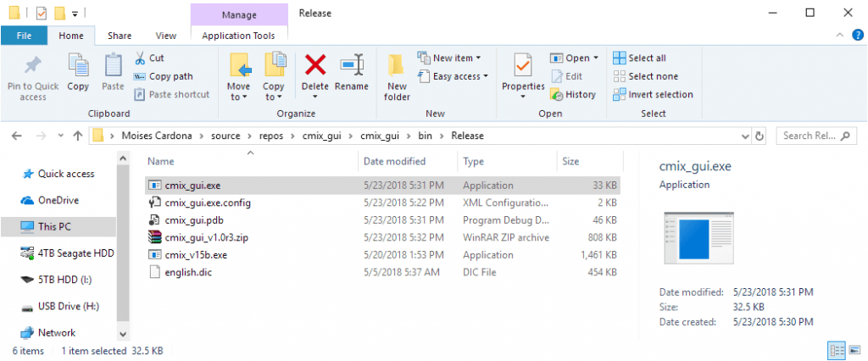
Task: Open file History
Action: pyautogui.click(x=573, y=95)
